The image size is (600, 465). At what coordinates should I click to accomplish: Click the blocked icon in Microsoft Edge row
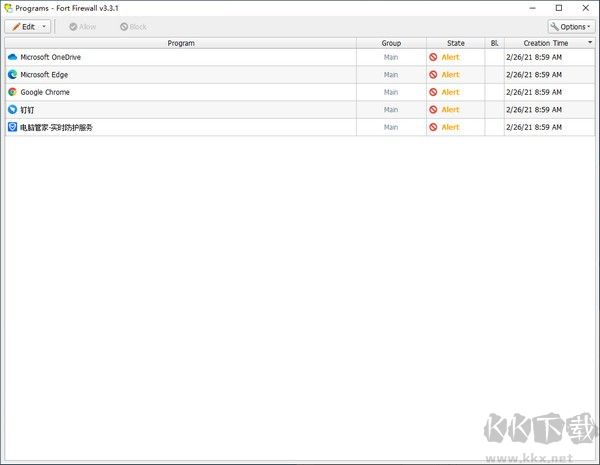433,75
